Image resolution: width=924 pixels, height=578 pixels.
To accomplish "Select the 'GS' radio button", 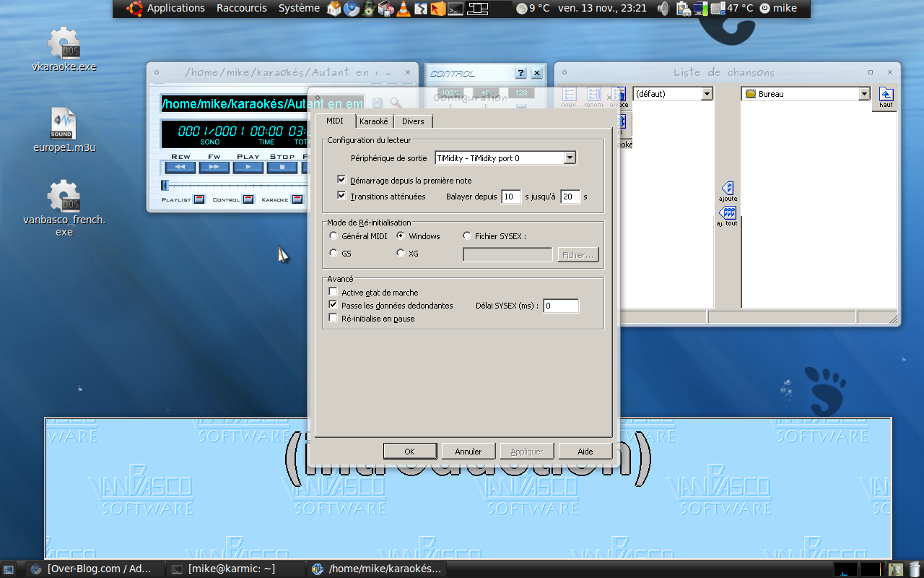I will coord(333,253).
